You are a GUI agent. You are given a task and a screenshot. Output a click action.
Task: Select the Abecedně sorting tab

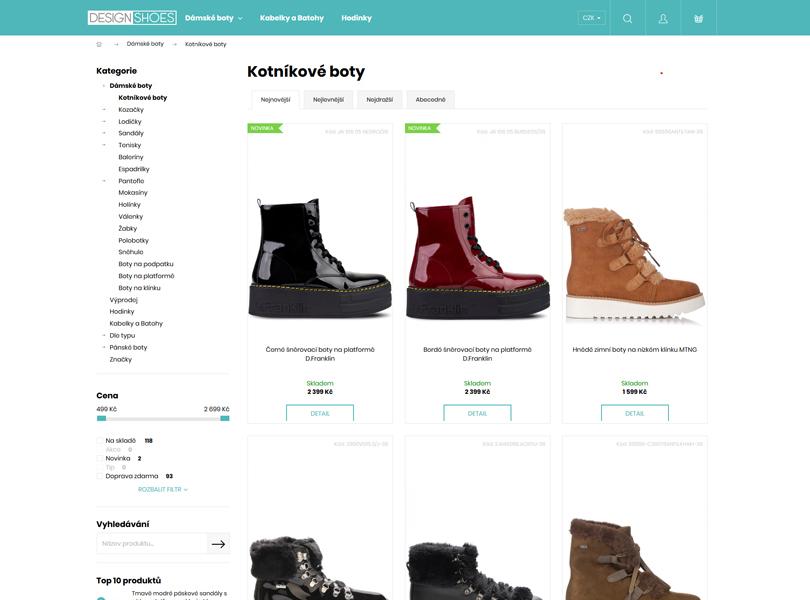point(430,100)
